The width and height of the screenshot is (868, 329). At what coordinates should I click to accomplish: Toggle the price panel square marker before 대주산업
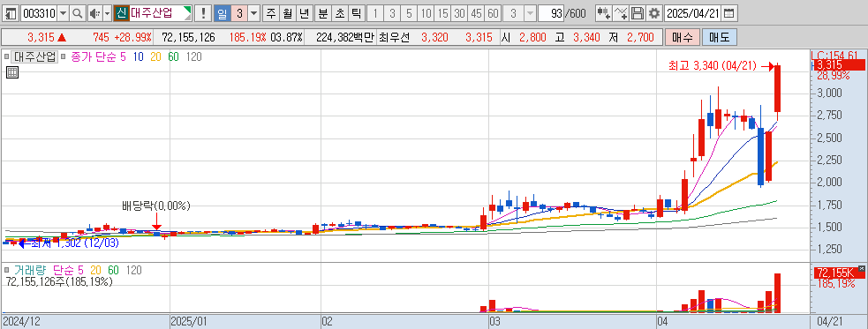pos(7,56)
